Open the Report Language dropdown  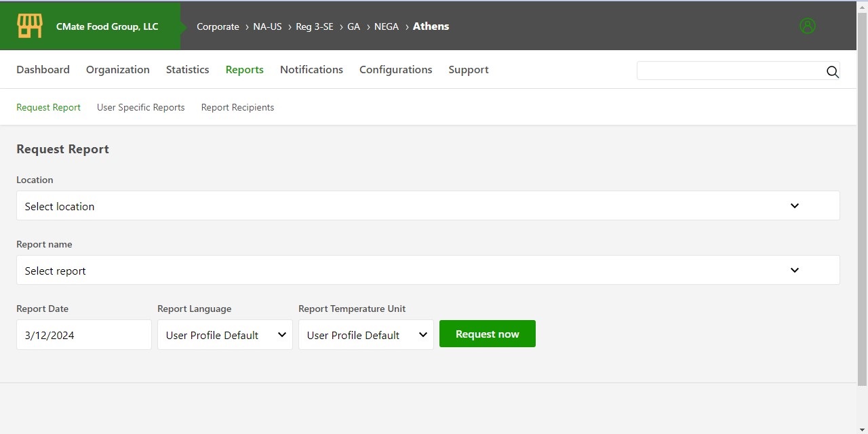tap(224, 334)
